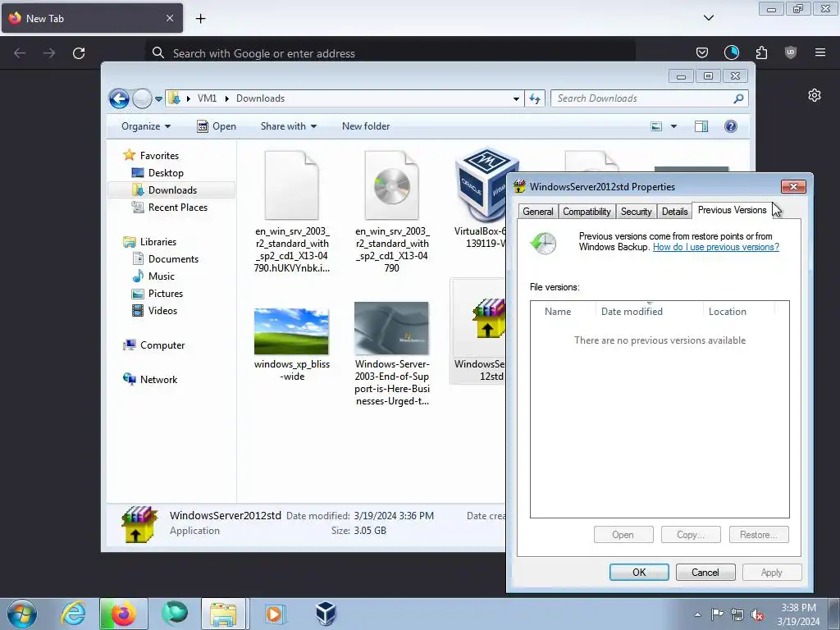Image resolution: width=840 pixels, height=630 pixels.
Task: Click the Action Center flag icon
Action: coord(717,614)
